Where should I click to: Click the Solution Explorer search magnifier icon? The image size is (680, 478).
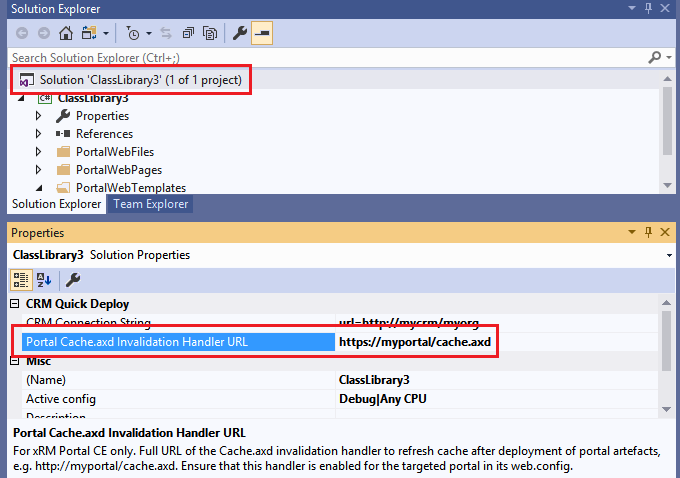pos(654,57)
